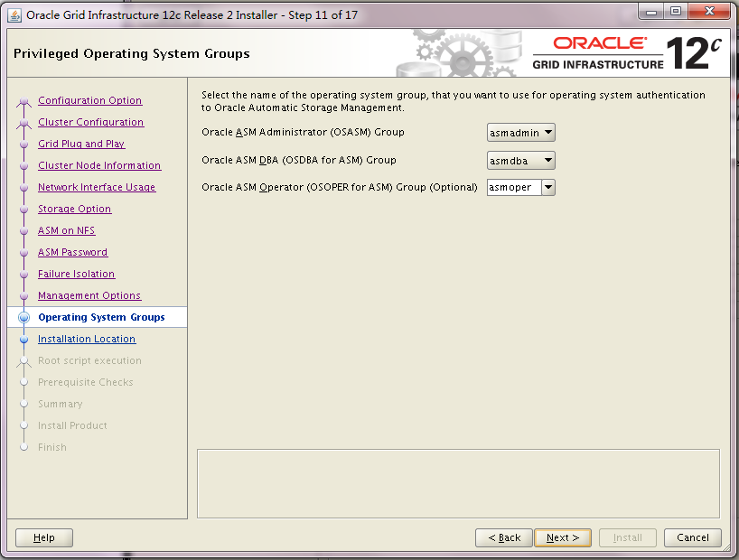Cancel the Grid Infrastructure installation
The image size is (739, 560).
pyautogui.click(x=693, y=537)
